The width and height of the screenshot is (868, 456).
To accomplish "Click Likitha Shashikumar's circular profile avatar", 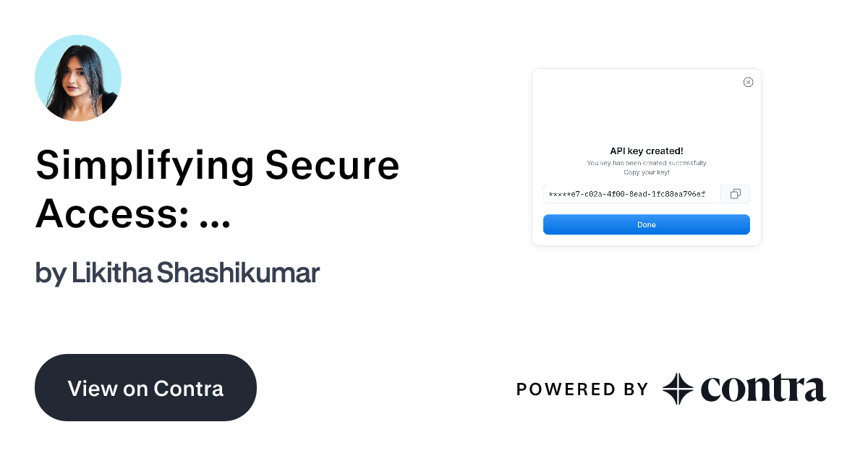I will 78,77.
